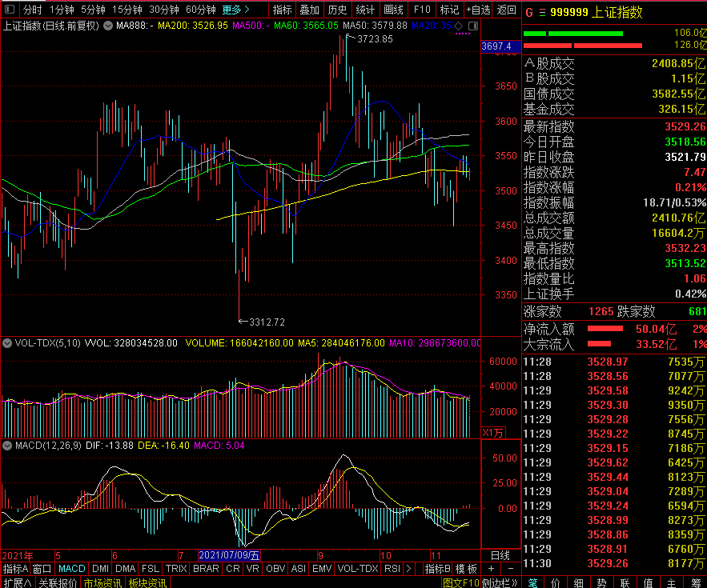Open the 画线 drawing tools
707x588 pixels.
pyautogui.click(x=393, y=10)
